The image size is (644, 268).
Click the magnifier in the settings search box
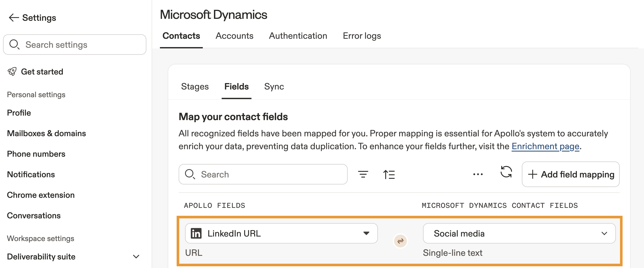14,45
